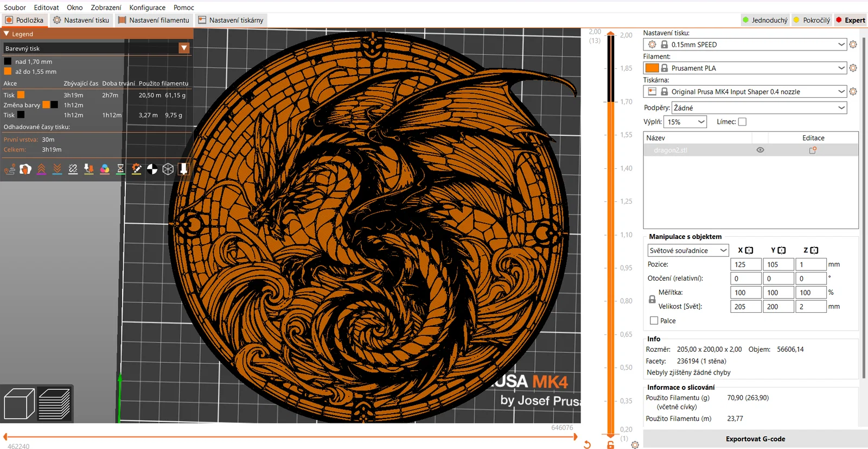
Task: Click the Z axis mirror icon
Action: 814,250
